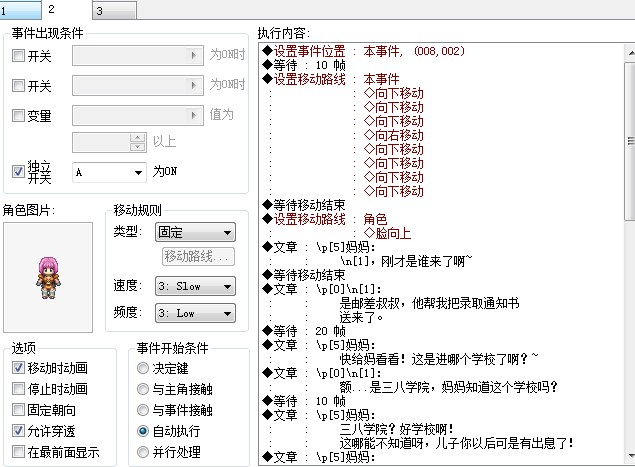Click the event list vertical scrollbar thumb
This screenshot has width=635, height=467.
tap(630, 141)
